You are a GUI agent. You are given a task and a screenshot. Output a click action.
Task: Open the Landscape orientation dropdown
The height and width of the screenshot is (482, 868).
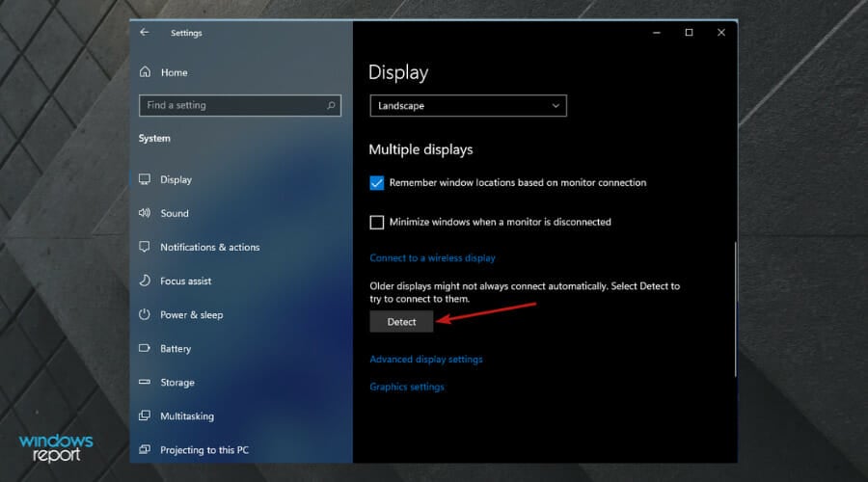[468, 106]
